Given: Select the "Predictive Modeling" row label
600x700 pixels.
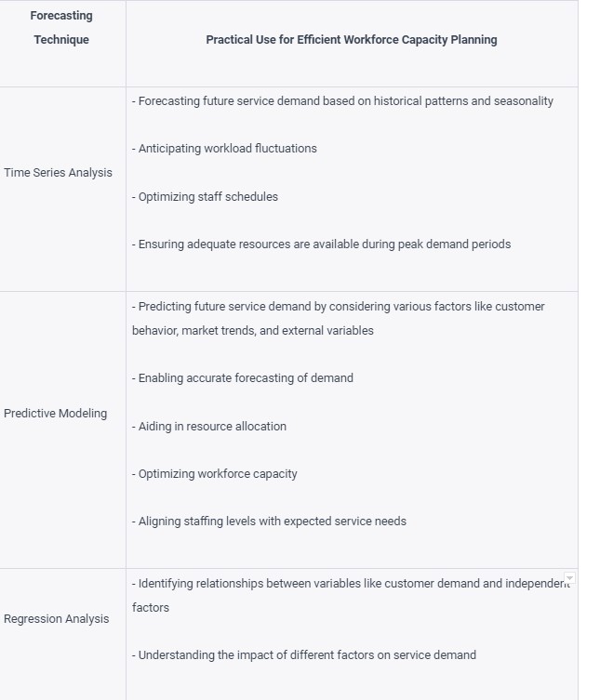Looking at the screenshot, I should 55,414.
